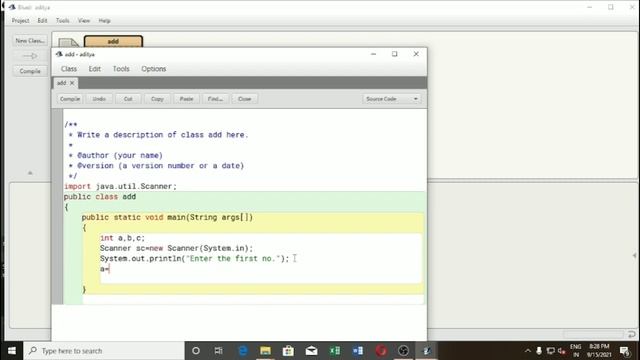Screen dimensions: 640x360
Task: Open the Project menu in BlueJ main window
Action: 20,20
